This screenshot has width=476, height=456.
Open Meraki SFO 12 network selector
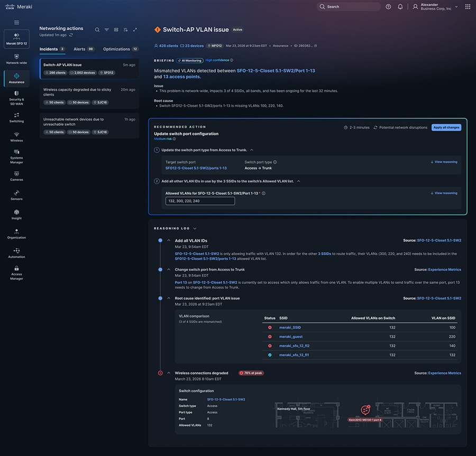coord(16,39)
